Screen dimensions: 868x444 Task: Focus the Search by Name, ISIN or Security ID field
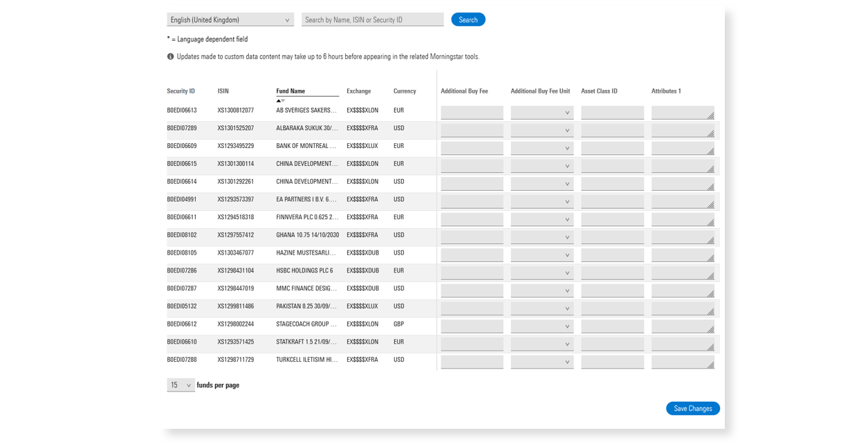(x=372, y=20)
